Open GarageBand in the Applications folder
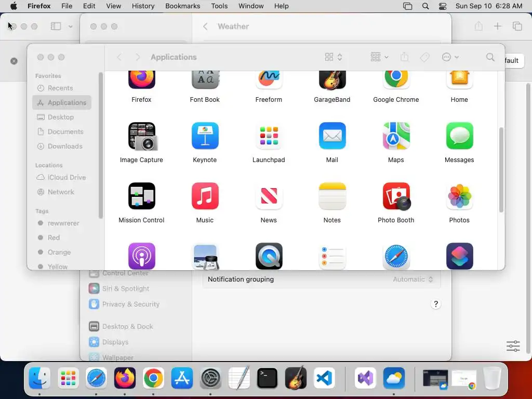Image resolution: width=532 pixels, height=399 pixels. point(332,80)
